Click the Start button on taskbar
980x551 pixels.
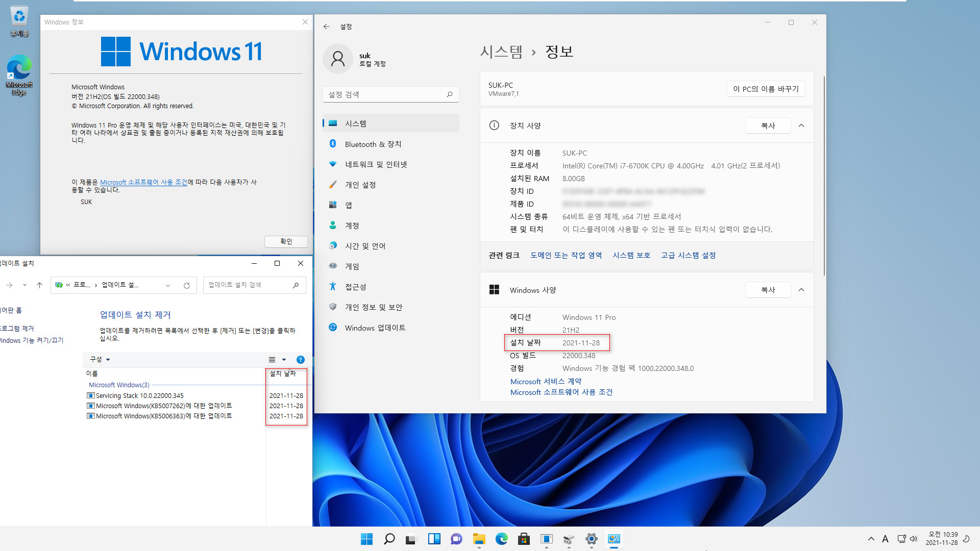(366, 539)
